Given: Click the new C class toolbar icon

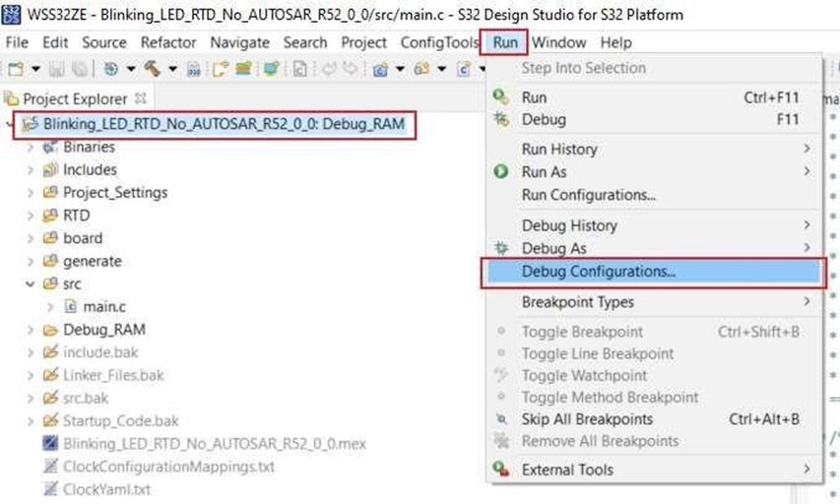Looking at the screenshot, I should point(464,69).
